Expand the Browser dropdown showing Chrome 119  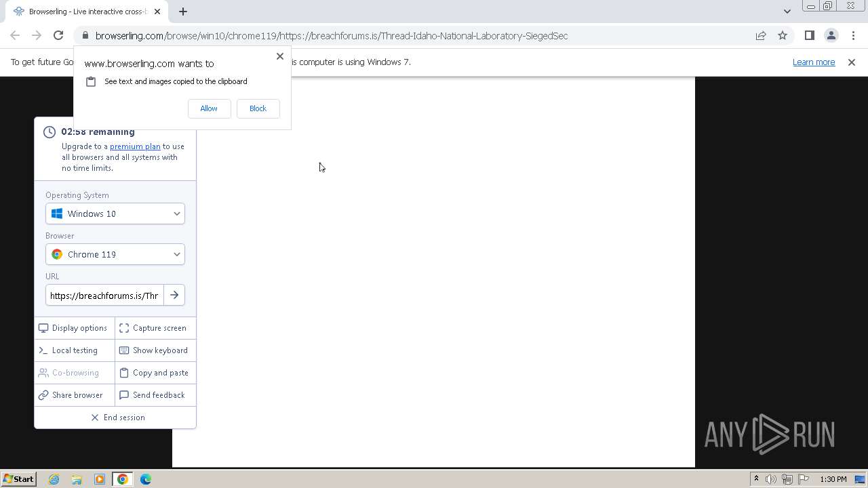[115, 254]
